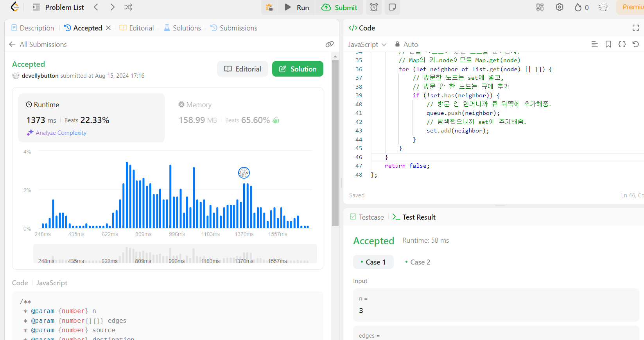Screen dimensions: 644x340
Task: Click the 'set.add(neighbor);' code line
Action: [458, 131]
